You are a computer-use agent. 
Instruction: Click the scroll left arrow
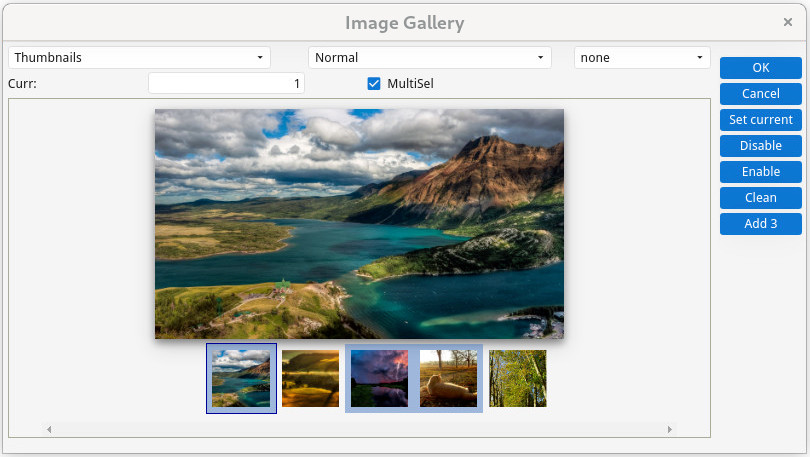(49, 429)
